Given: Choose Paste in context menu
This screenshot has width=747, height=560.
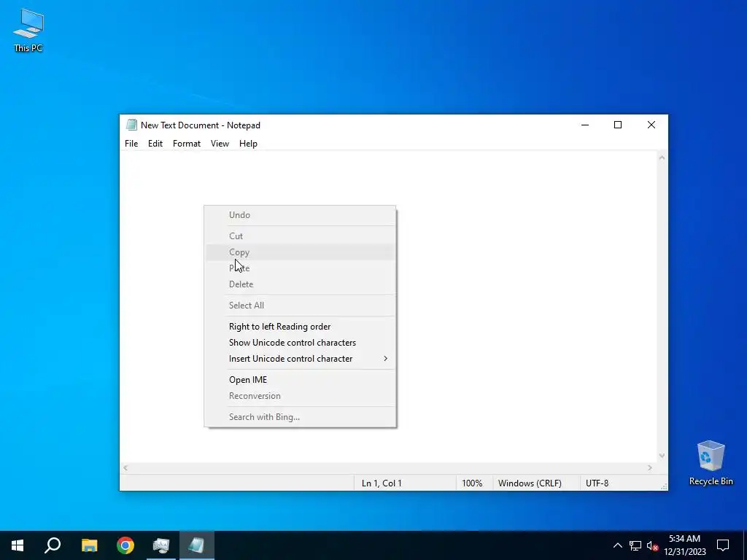Looking at the screenshot, I should pos(300,268).
